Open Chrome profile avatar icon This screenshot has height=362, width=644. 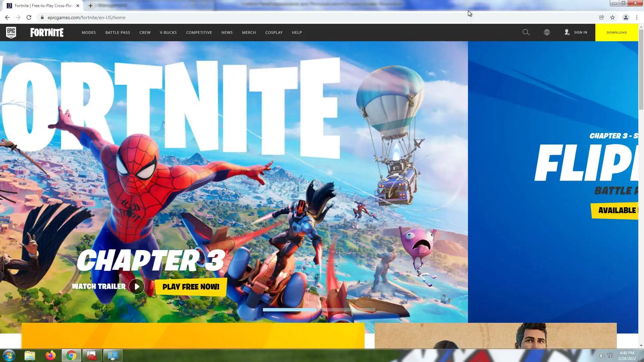point(626,17)
